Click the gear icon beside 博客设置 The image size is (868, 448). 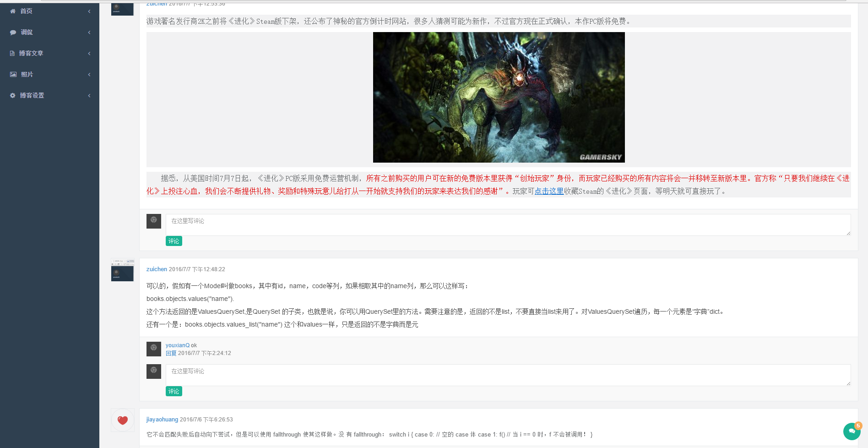point(13,95)
